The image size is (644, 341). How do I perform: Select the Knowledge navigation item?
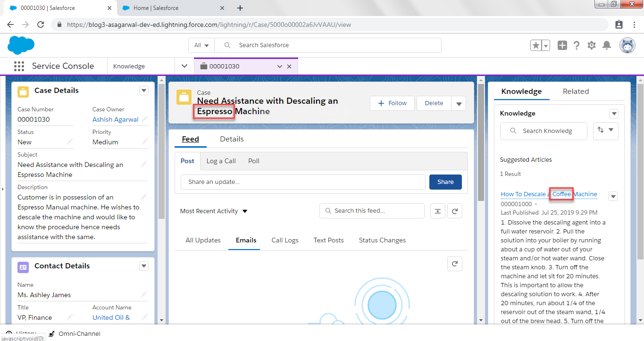(129, 67)
